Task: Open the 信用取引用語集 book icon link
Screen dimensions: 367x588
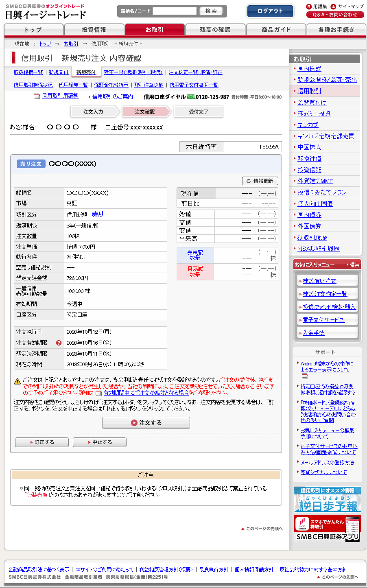Action: click(37, 96)
